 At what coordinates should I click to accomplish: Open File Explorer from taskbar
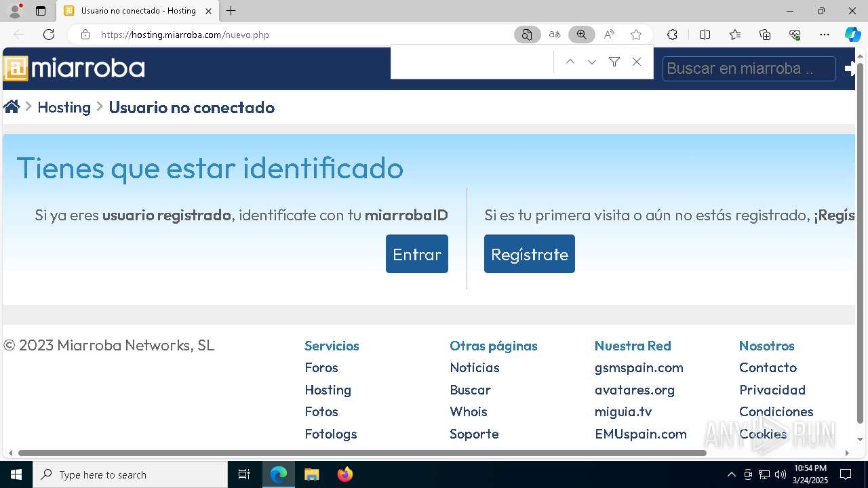click(x=311, y=474)
